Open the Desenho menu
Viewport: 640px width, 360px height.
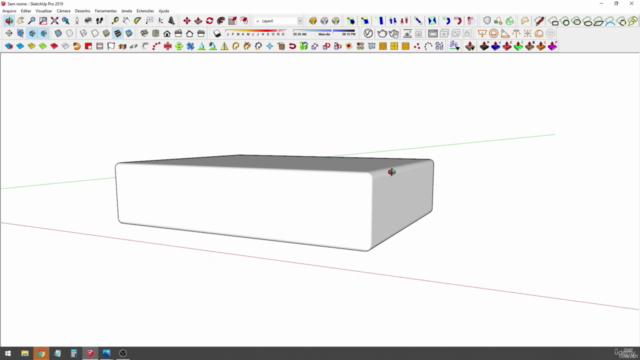(x=82, y=11)
